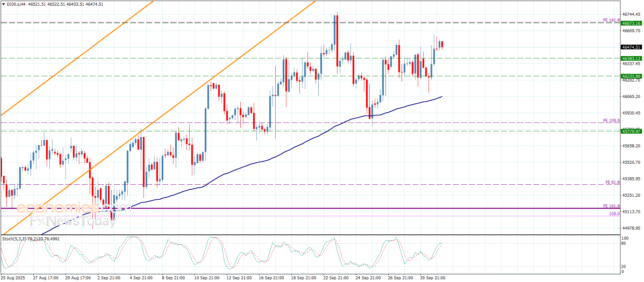Click the green level tag 46233.89
644x282 pixels.
pyautogui.click(x=631, y=77)
